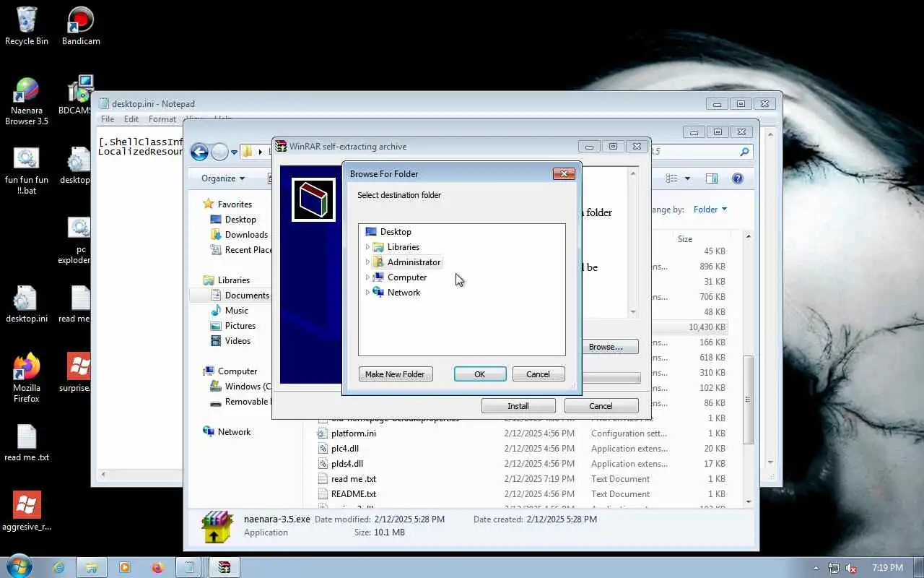Viewport: 924px width, 578px height.
Task: Click Install in WinRAR self-extractor
Action: coord(518,406)
